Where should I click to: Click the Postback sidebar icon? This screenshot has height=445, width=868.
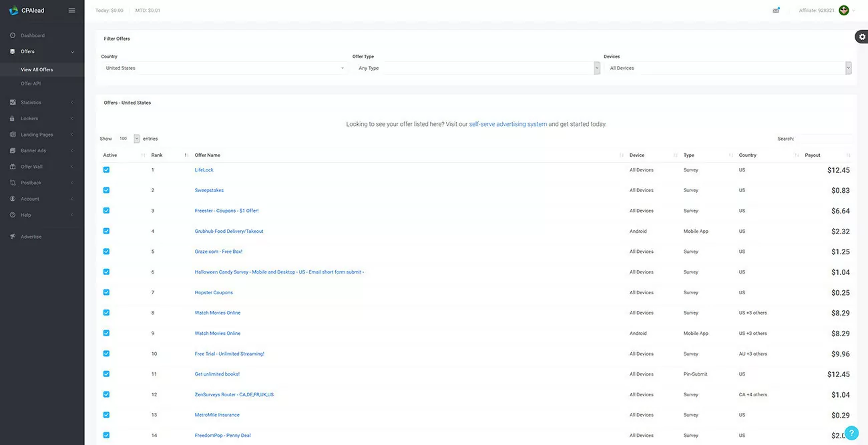(x=12, y=182)
